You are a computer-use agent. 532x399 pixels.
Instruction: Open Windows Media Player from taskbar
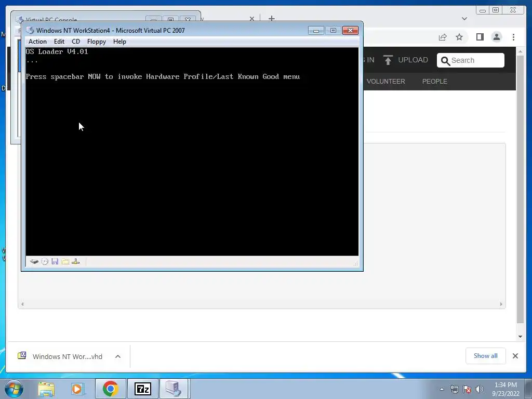point(77,389)
